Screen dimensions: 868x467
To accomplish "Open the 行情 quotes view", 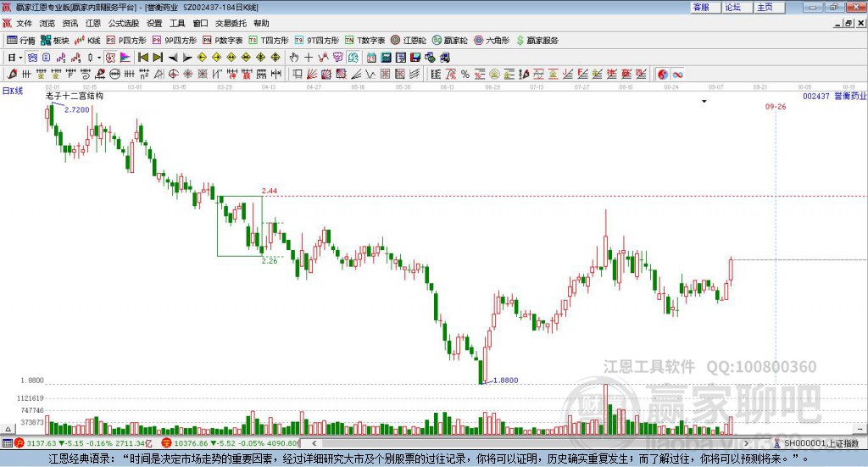I will (20, 41).
